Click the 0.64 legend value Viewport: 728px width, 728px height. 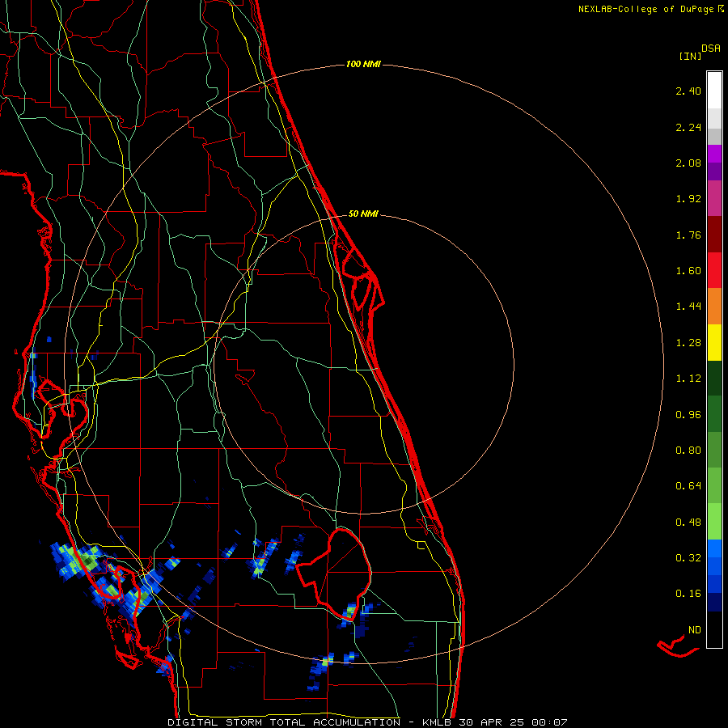688,486
